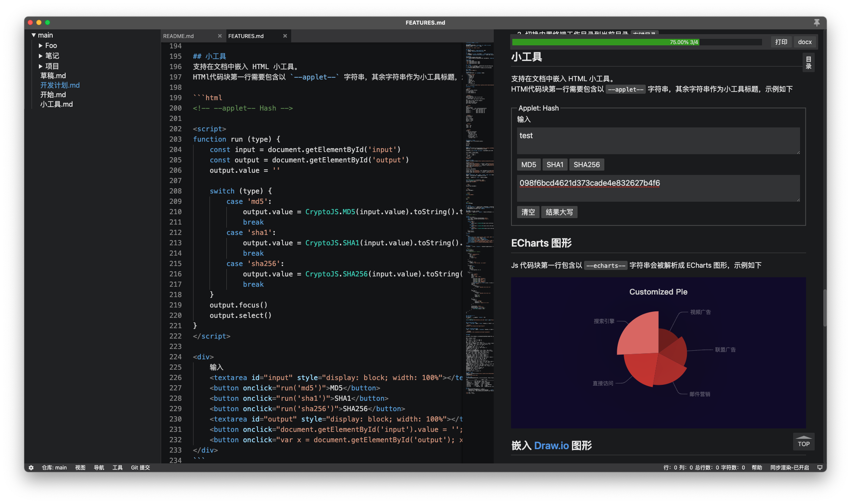Click the output.focus() line

point(238,305)
